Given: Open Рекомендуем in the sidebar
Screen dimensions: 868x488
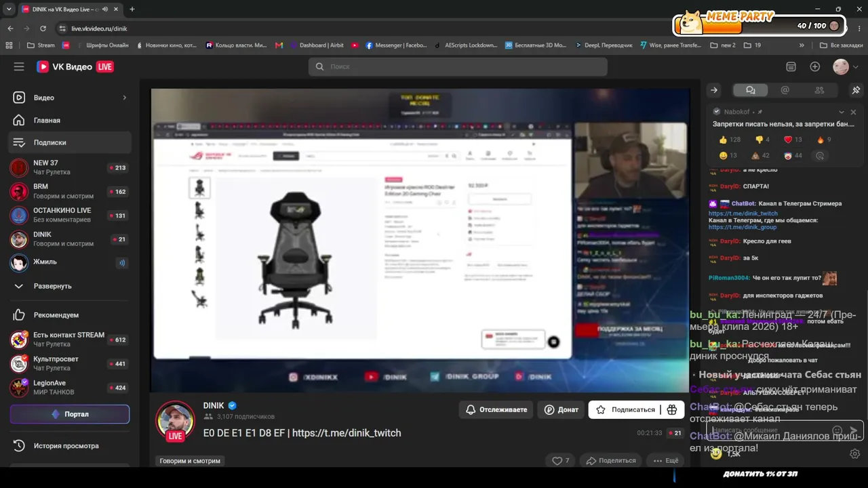Looking at the screenshot, I should click(x=70, y=315).
